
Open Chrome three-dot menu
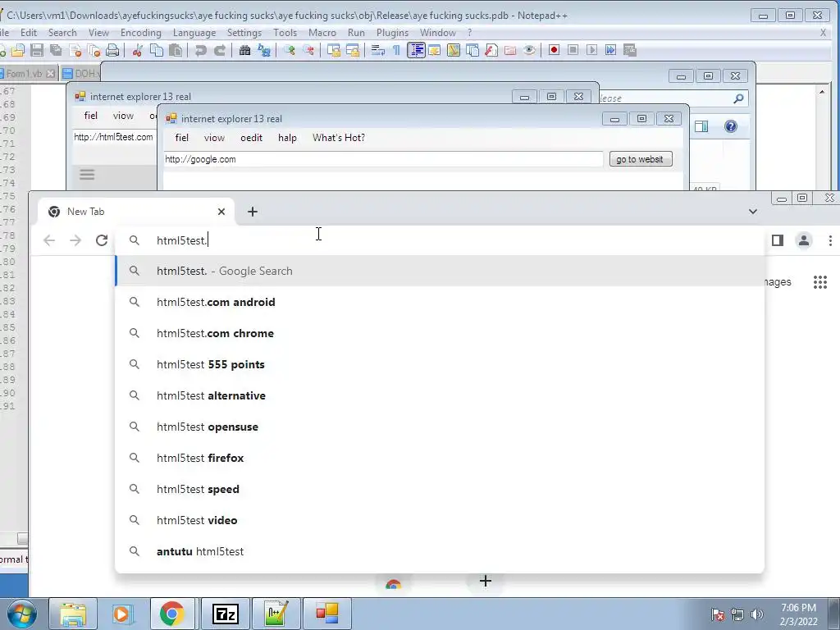click(x=830, y=240)
